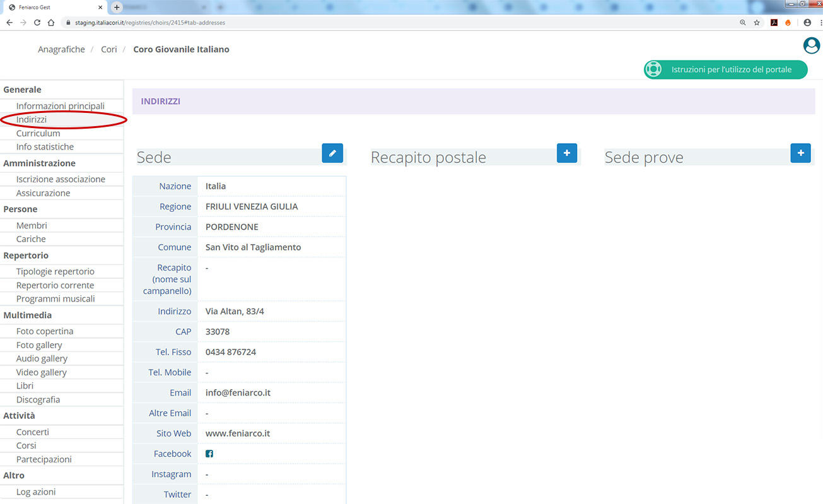The height and width of the screenshot is (504, 823).
Task: Add a Sede prove address
Action: click(x=800, y=153)
